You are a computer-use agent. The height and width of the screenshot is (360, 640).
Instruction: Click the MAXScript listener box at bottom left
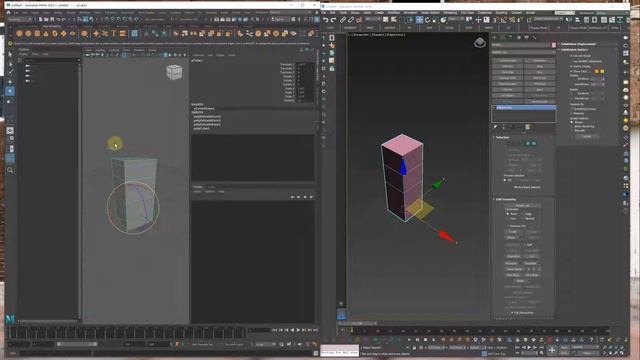339,351
